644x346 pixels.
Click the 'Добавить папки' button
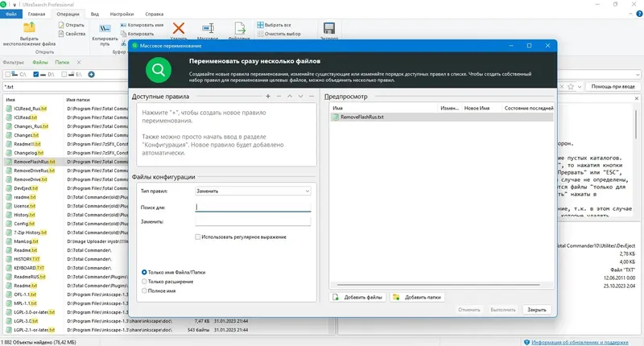(x=417, y=297)
